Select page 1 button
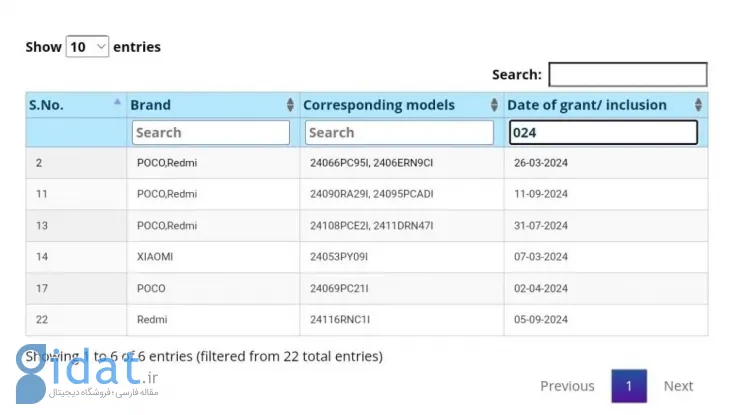This screenshot has width=740, height=415. pyautogui.click(x=629, y=386)
